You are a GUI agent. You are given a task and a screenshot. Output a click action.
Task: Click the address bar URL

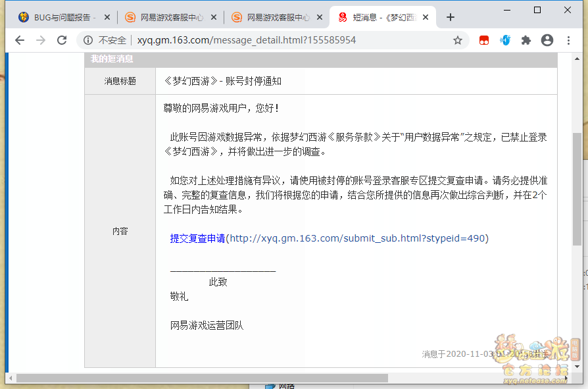coord(247,40)
